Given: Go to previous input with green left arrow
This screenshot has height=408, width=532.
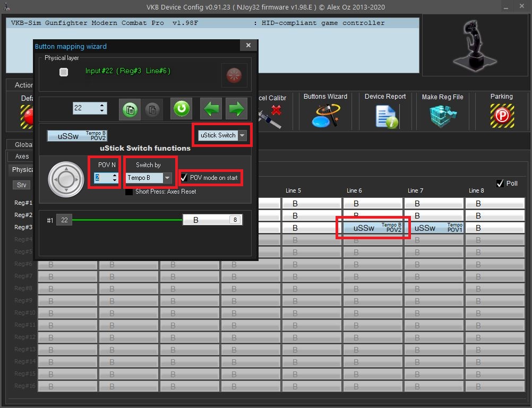Looking at the screenshot, I should (x=211, y=109).
